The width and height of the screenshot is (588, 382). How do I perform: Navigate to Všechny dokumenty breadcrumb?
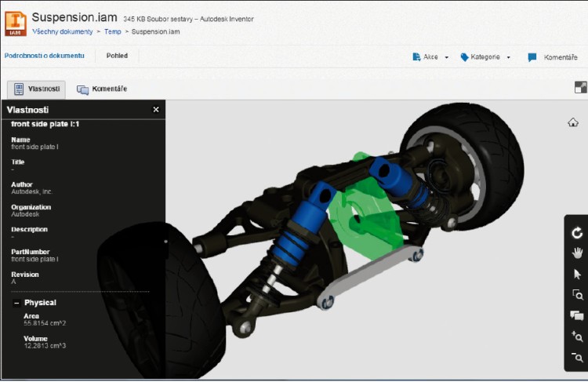point(62,32)
